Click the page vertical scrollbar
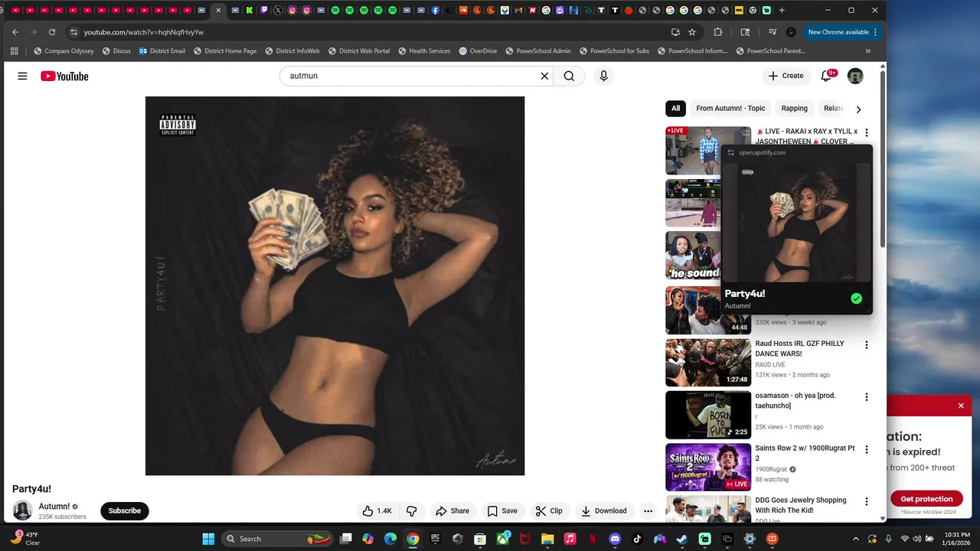This screenshot has height=551, width=980. [x=882, y=161]
